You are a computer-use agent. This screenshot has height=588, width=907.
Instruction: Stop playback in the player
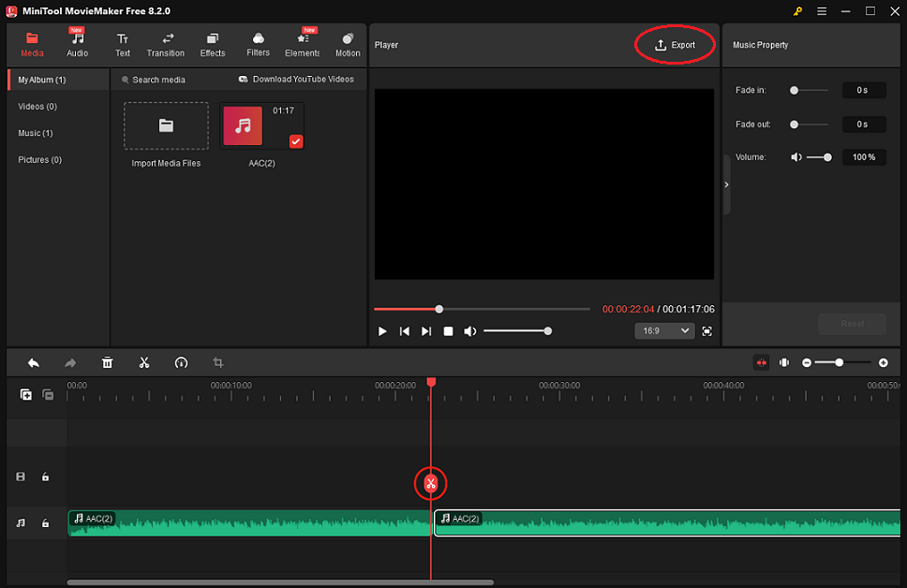(x=448, y=331)
